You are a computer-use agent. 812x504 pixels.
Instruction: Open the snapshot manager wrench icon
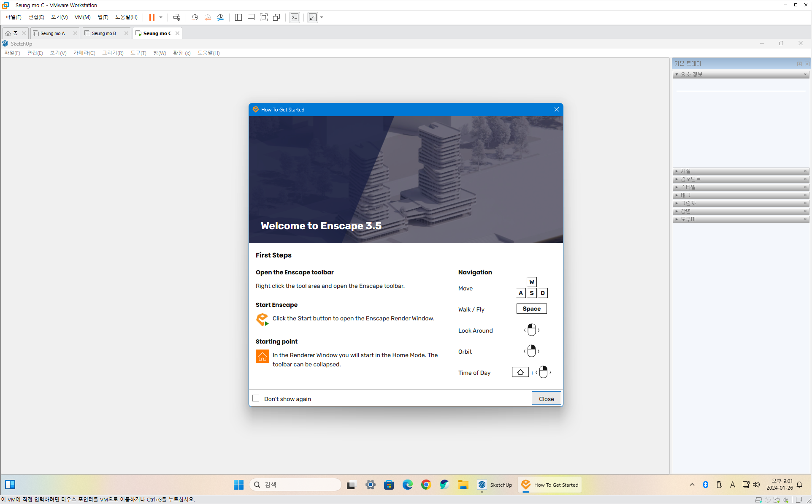(x=220, y=17)
